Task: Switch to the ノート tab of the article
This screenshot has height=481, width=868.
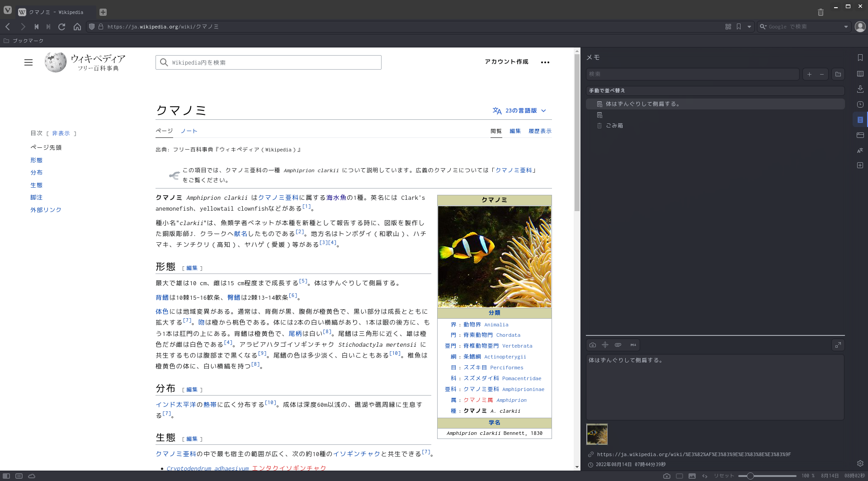Action: coord(189,131)
